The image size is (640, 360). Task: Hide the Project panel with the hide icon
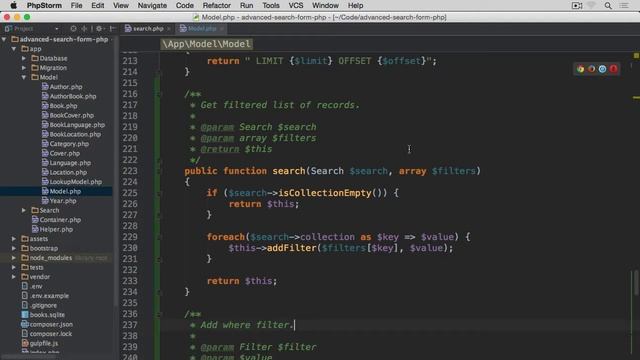pyautogui.click(x=112, y=29)
